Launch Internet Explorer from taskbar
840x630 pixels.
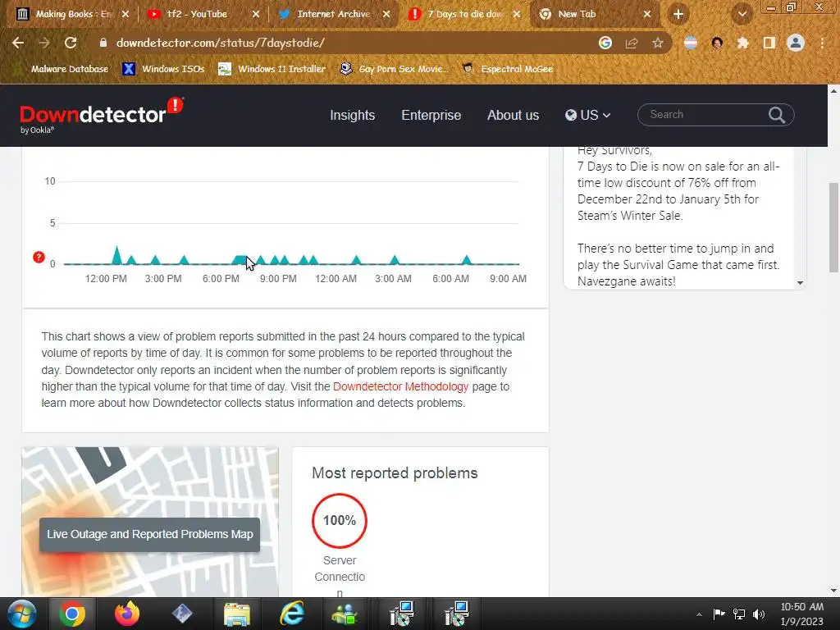tap(292, 614)
